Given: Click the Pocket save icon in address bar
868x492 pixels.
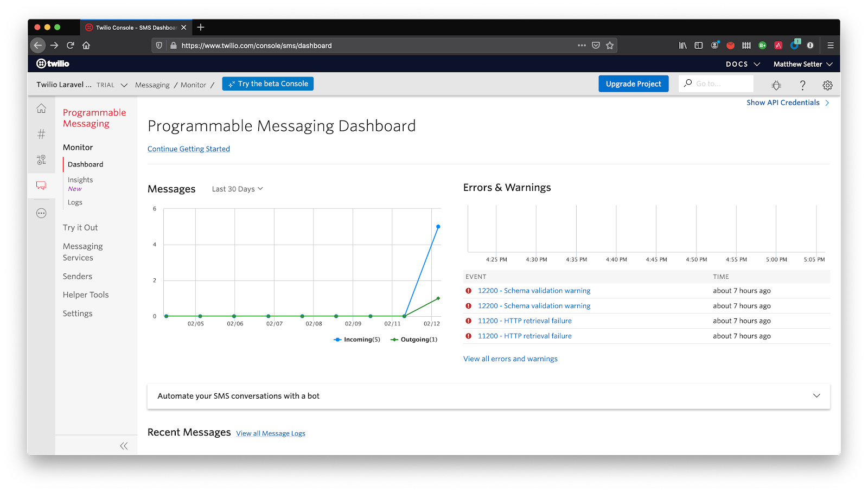Looking at the screenshot, I should click(596, 46).
